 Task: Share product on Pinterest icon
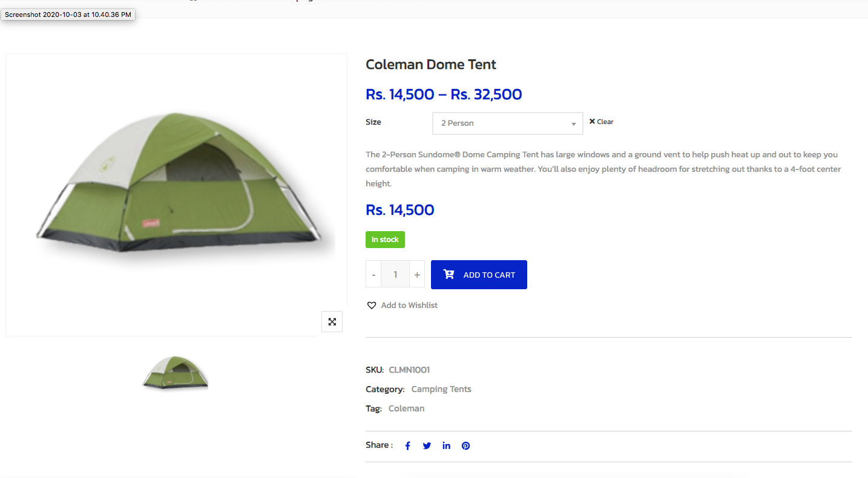point(465,446)
